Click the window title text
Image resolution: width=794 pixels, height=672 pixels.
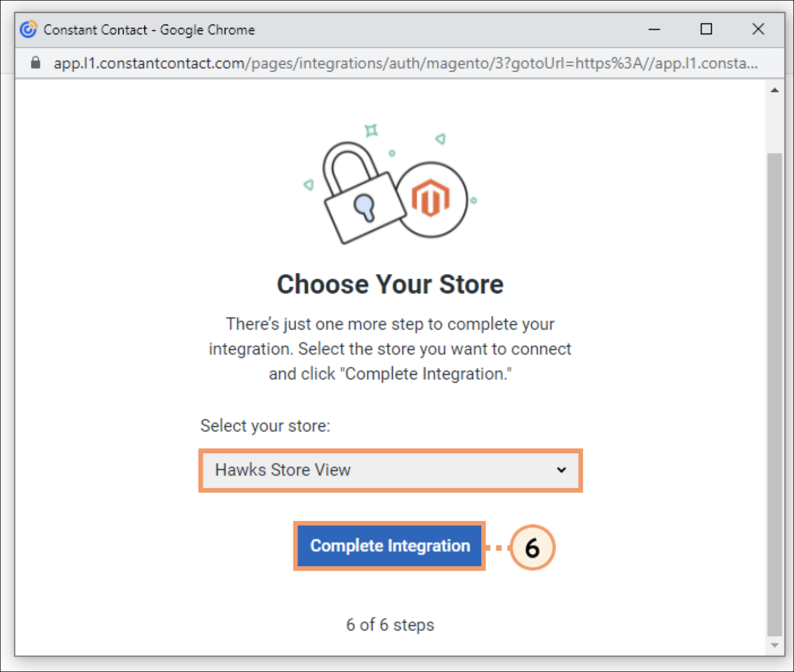click(x=149, y=30)
